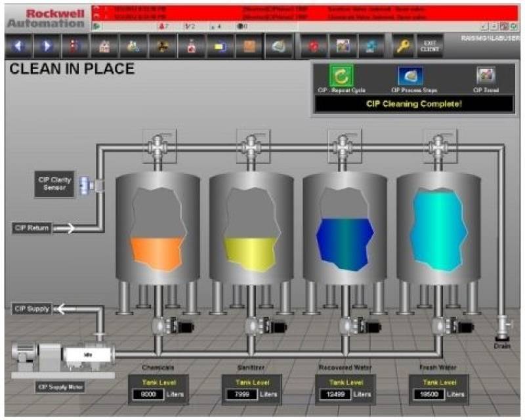The image size is (525, 420).
Task: Open the chemistry flasks toolbar icon
Action: 133,46
